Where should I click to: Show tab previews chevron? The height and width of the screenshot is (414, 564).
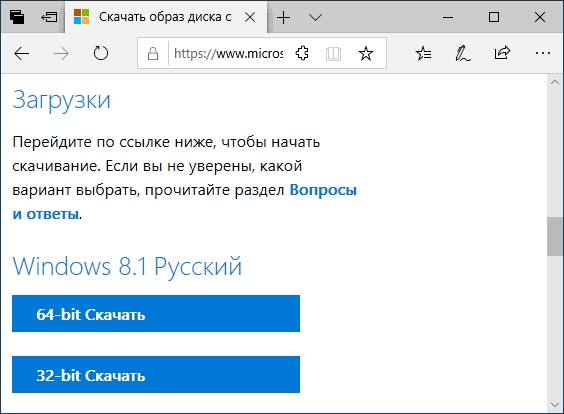(x=315, y=17)
